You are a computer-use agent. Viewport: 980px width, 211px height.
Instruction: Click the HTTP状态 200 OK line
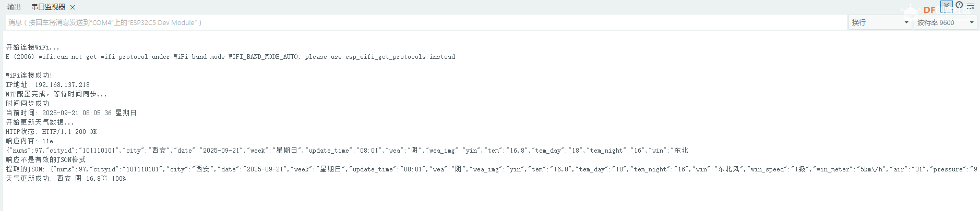point(51,132)
